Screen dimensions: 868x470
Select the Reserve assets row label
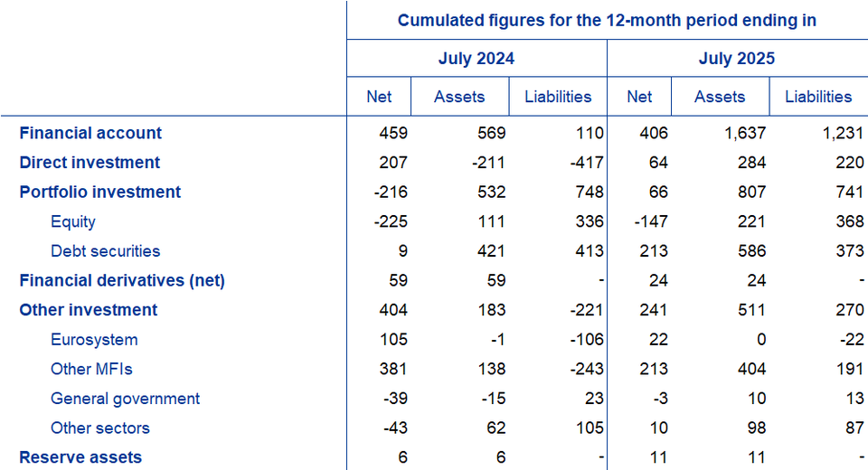coord(80,457)
